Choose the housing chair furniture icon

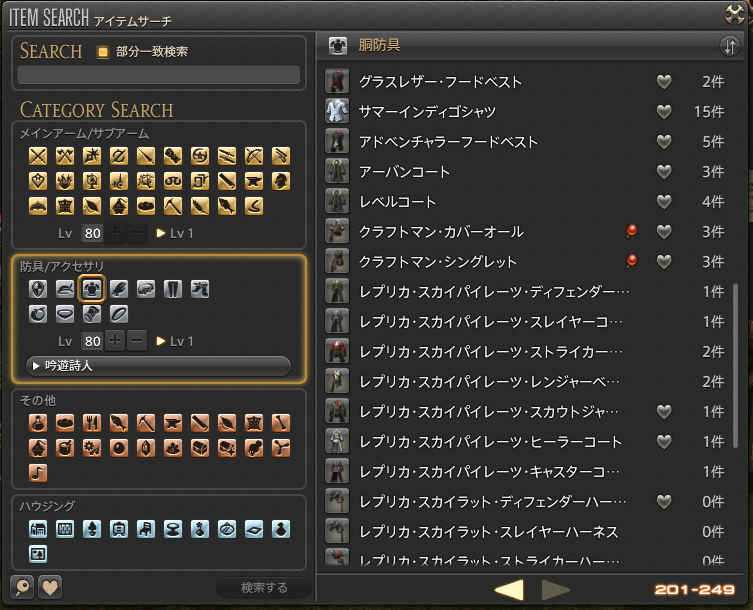(x=146, y=528)
